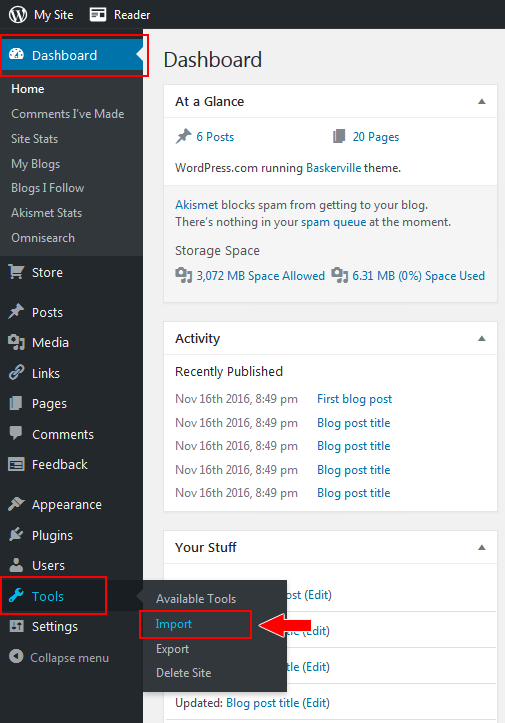Select Import from the Tools submenu

(173, 624)
